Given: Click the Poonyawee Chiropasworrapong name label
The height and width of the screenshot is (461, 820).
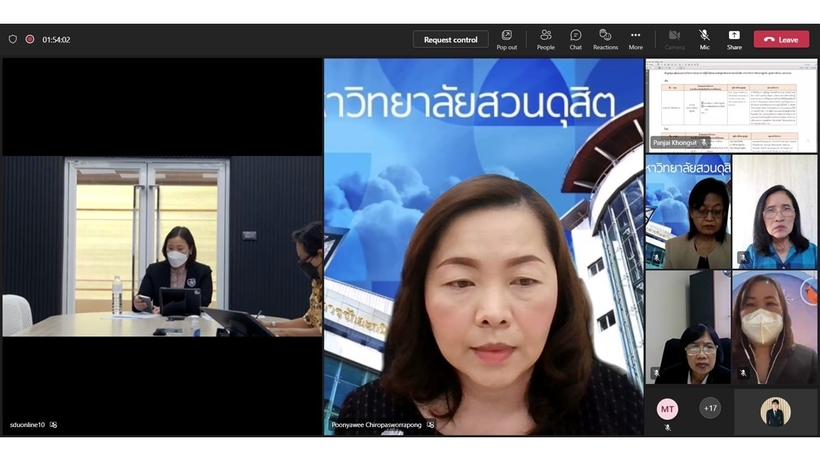Looking at the screenshot, I should 376,425.
